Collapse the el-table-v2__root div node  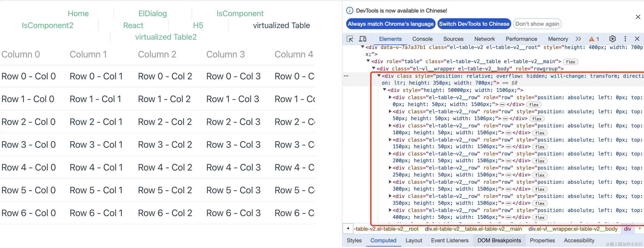click(363, 47)
